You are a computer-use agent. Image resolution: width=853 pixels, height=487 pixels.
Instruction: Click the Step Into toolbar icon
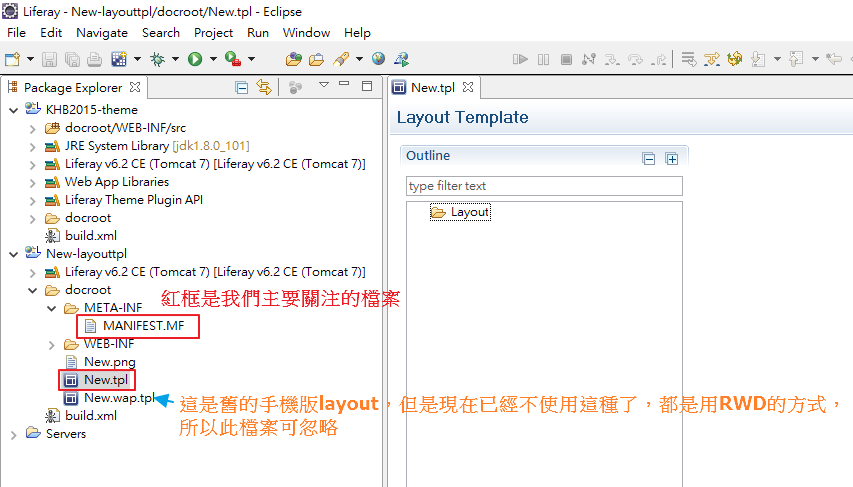click(612, 59)
